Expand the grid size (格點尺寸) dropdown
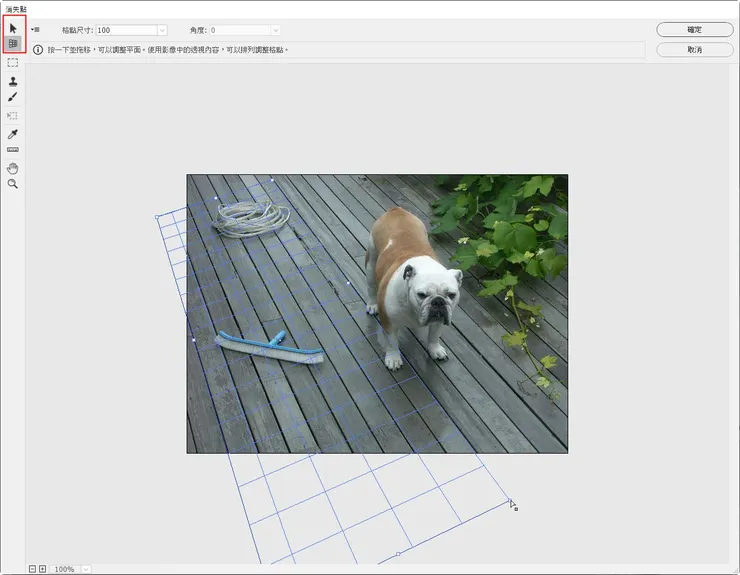This screenshot has width=740, height=575. (162, 31)
